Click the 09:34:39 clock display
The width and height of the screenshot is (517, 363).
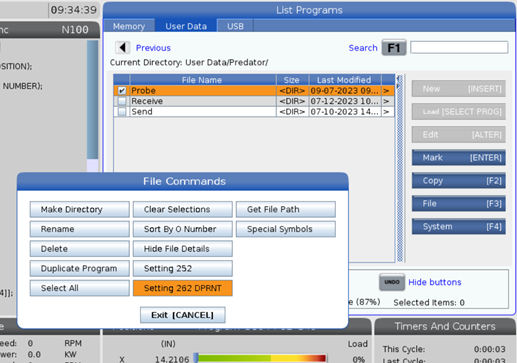74,10
